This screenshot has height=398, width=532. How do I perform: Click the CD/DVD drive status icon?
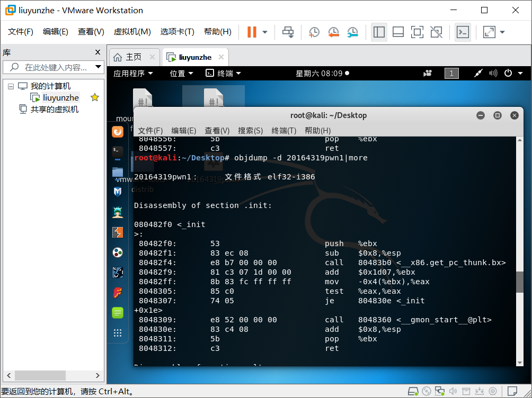427,391
